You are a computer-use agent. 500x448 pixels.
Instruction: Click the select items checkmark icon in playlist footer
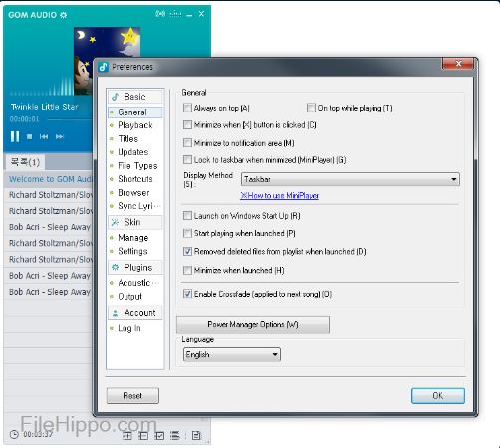pos(159,436)
